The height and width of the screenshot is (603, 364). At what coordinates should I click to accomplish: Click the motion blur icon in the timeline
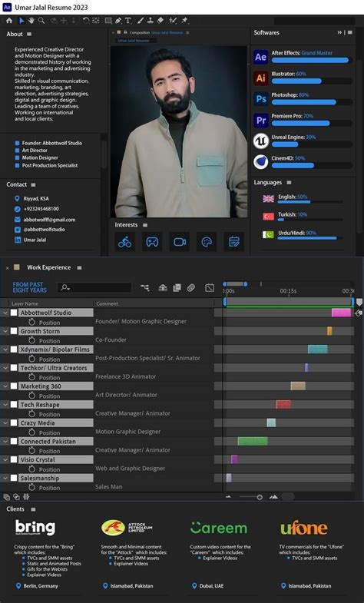(191, 287)
